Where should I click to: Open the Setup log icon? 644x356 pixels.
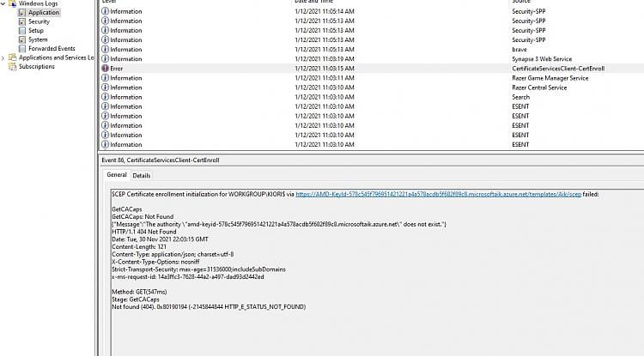point(22,31)
